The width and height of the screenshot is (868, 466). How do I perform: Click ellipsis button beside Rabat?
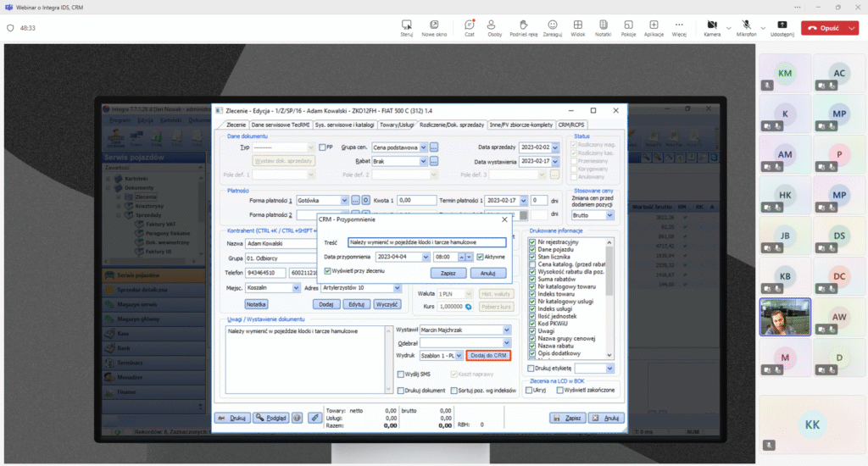[x=434, y=161]
